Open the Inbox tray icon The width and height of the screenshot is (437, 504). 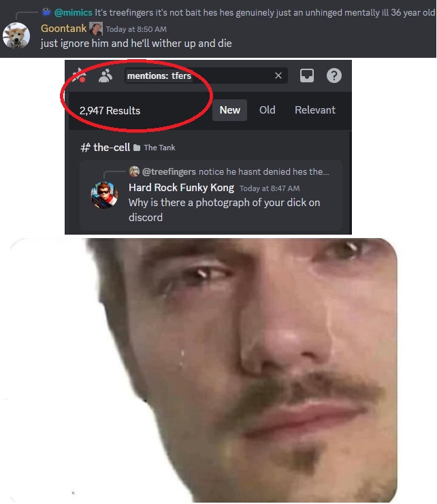(307, 76)
